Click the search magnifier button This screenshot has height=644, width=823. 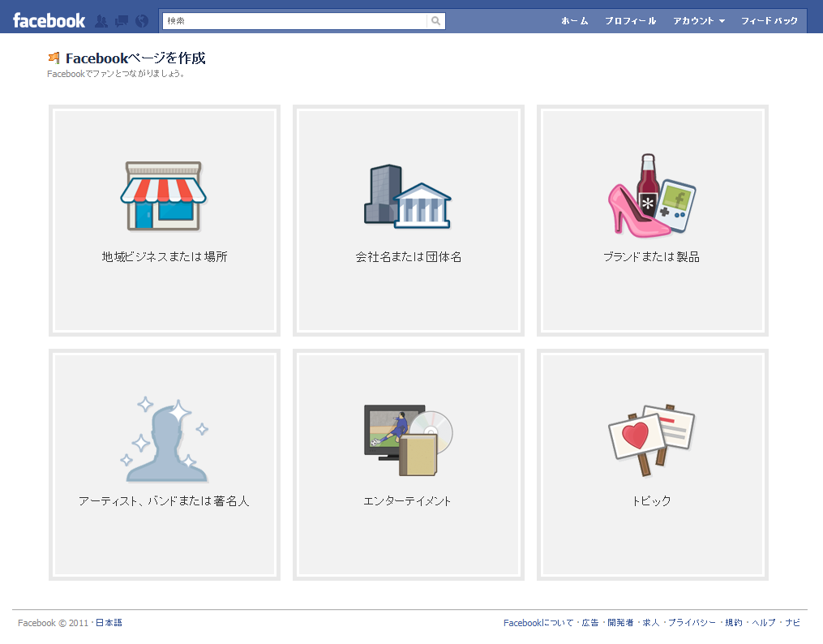pyautogui.click(x=435, y=21)
